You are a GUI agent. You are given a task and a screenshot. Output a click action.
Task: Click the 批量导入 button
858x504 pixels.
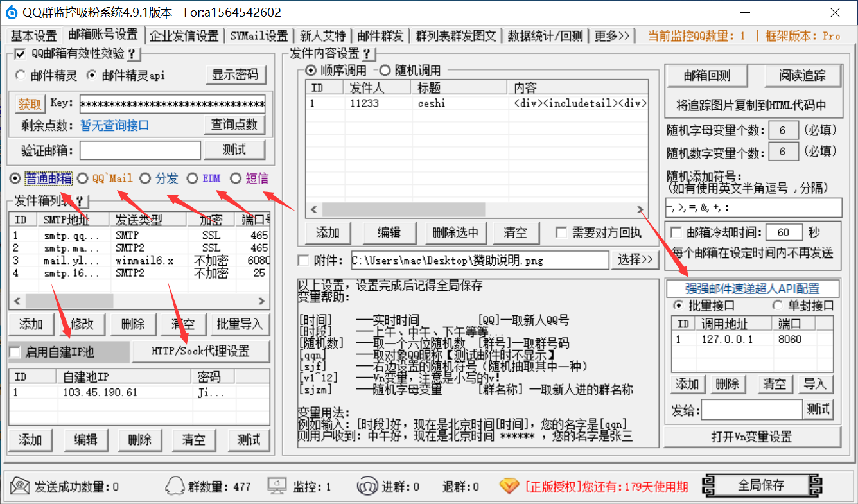coord(240,324)
